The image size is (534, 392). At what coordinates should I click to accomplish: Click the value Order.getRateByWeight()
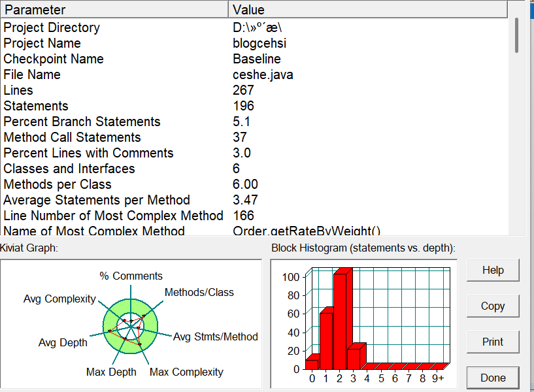(307, 231)
